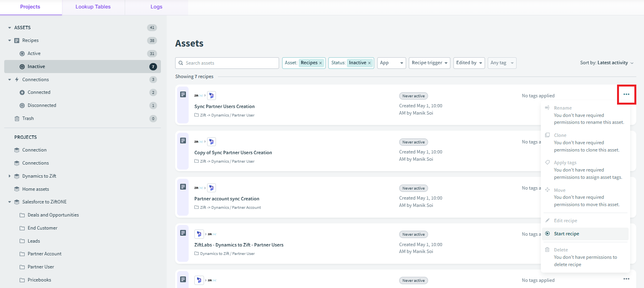Switch to the Lookup Tables tab

point(93,7)
